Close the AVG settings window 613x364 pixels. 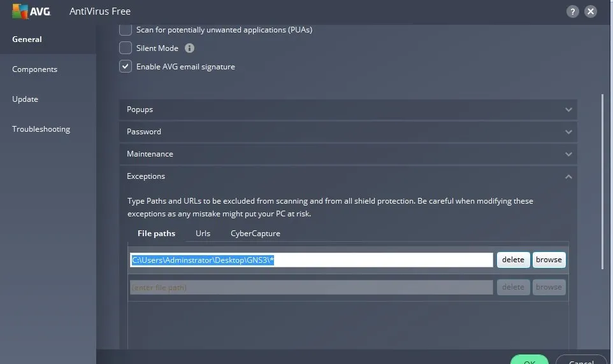pyautogui.click(x=590, y=11)
